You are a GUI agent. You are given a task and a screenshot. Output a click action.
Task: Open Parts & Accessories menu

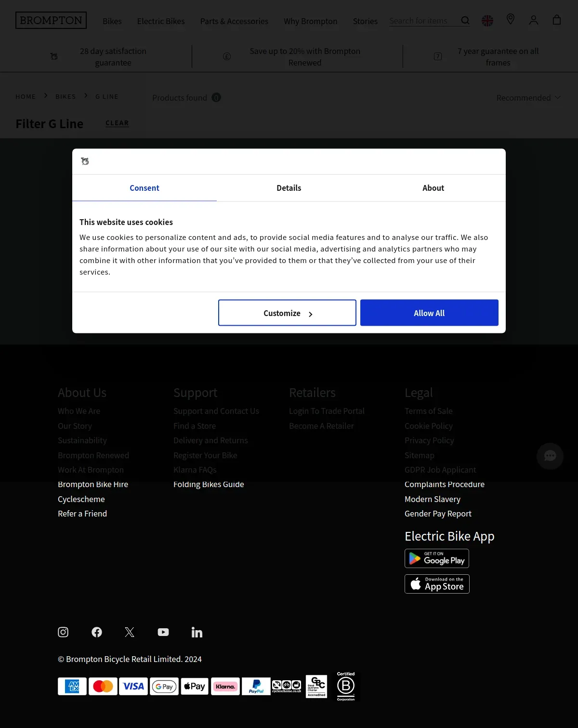[234, 21]
